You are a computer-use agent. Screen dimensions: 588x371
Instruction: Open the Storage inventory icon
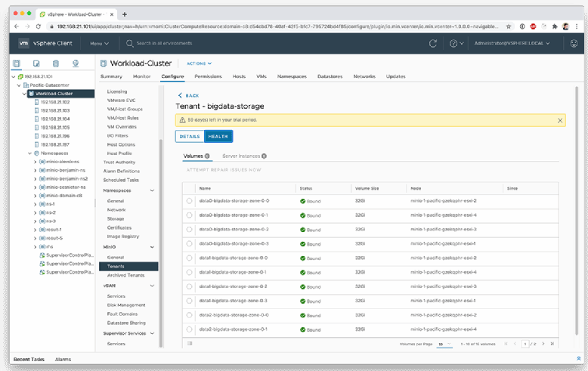point(55,63)
